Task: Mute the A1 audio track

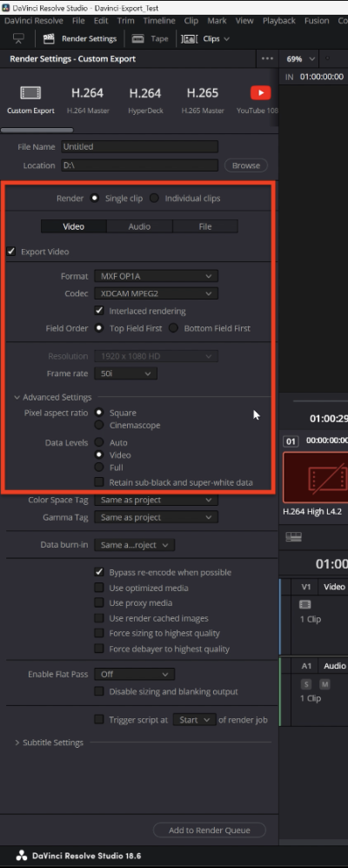Action: 325,685
